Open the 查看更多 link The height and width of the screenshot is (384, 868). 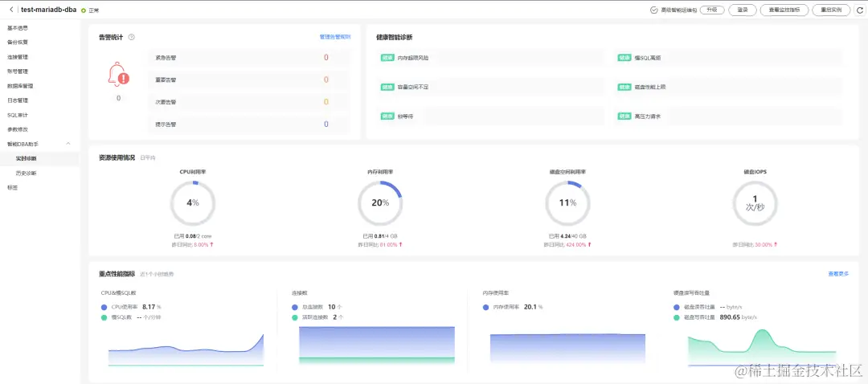pos(838,274)
